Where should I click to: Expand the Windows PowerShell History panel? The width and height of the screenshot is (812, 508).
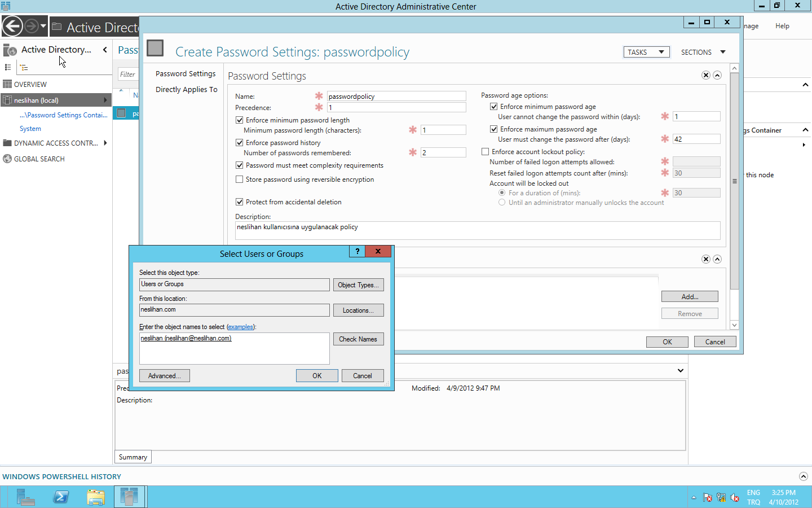pyautogui.click(x=804, y=476)
